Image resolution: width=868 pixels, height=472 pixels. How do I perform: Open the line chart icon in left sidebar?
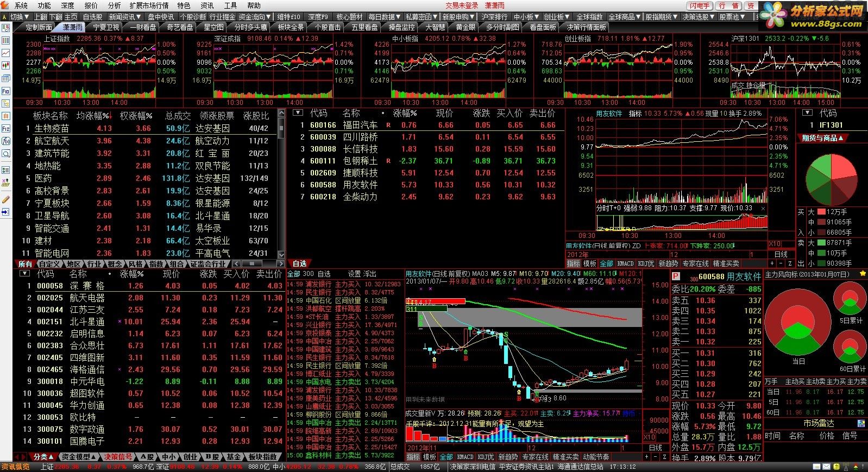pyautogui.click(x=6, y=53)
